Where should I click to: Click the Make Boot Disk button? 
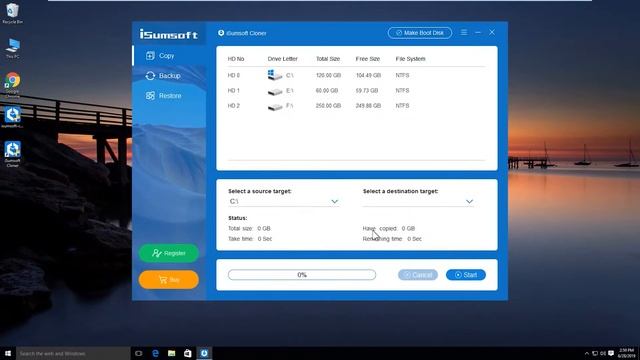pos(420,33)
